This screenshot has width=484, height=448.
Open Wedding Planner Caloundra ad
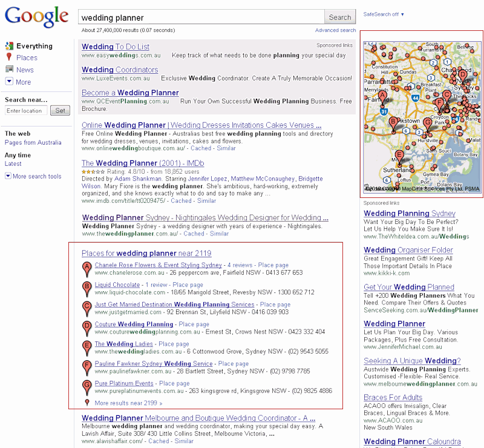tap(412, 441)
